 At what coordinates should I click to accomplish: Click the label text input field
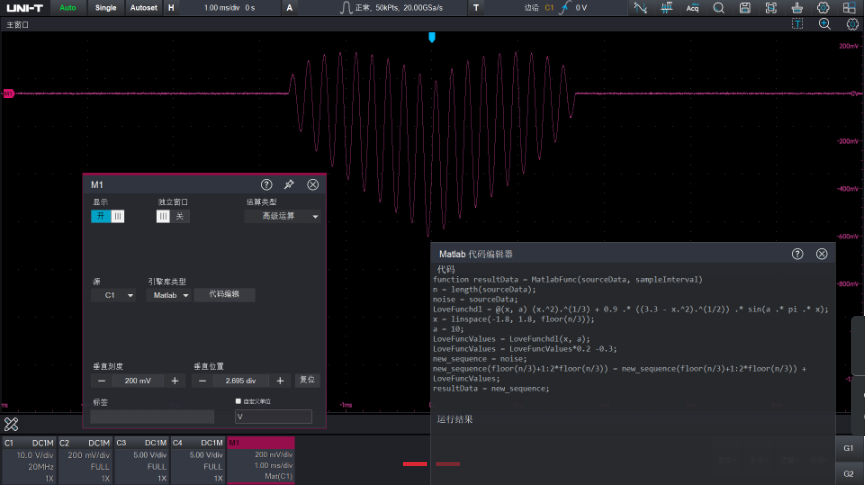pyautogui.click(x=152, y=416)
